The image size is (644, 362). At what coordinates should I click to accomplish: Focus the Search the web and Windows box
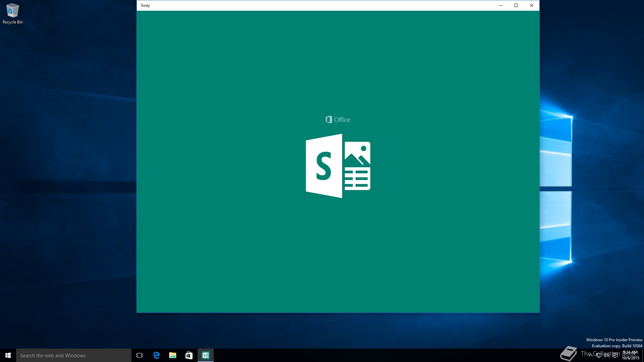[74, 355]
